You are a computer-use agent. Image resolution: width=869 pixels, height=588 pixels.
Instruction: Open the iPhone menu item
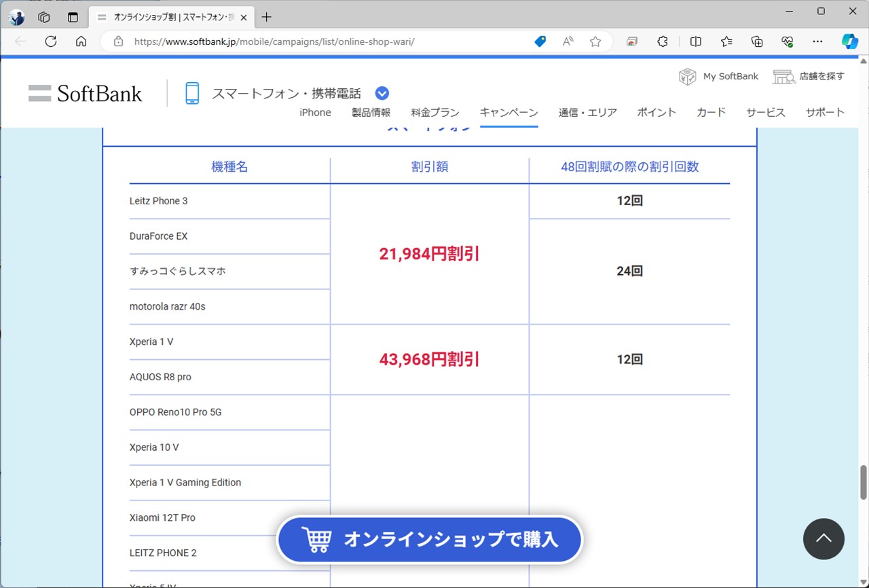coord(316,113)
